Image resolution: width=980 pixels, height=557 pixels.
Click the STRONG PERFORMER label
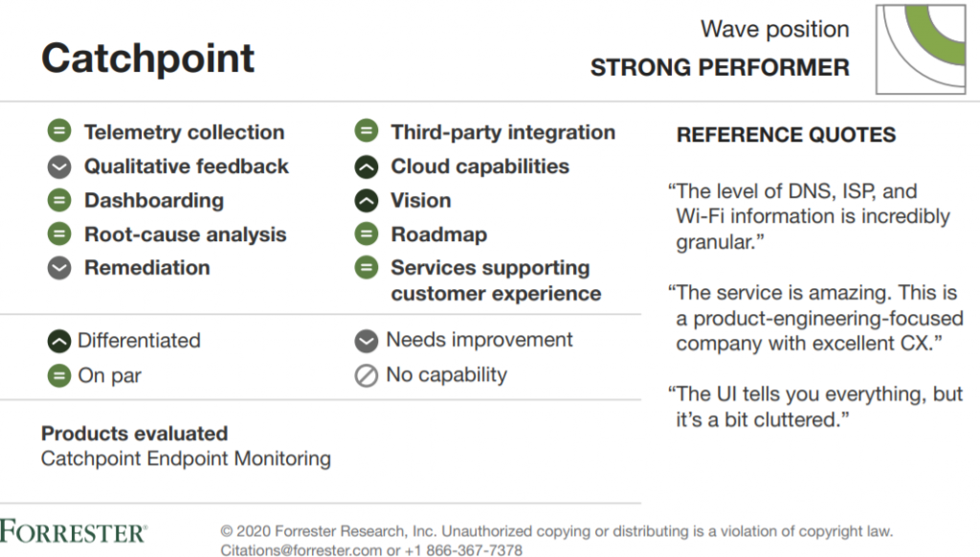coord(720,68)
